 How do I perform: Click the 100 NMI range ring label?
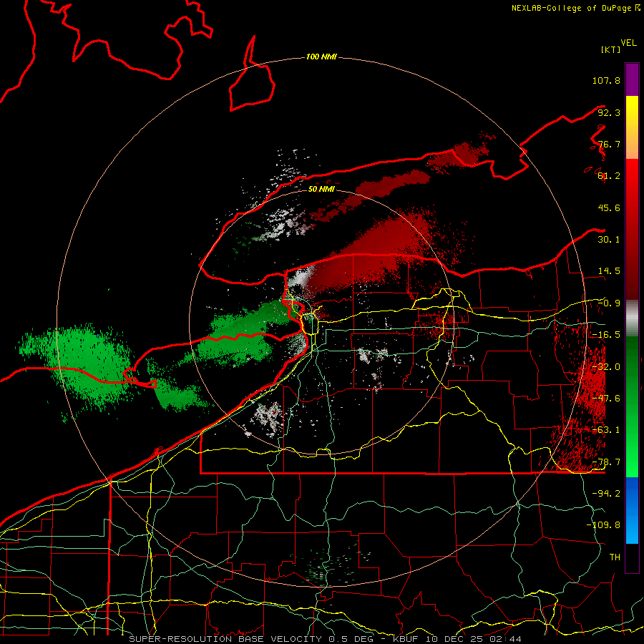point(321,57)
